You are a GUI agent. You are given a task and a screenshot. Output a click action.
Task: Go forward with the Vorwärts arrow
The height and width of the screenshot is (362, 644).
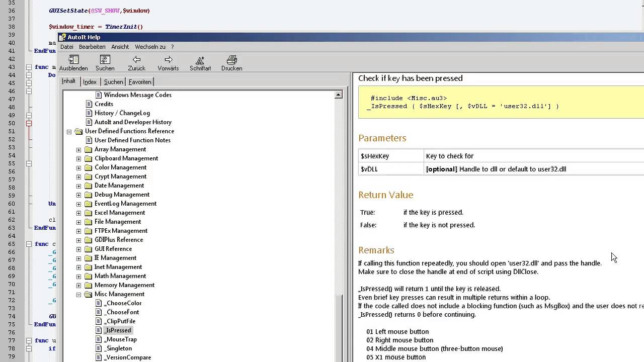click(168, 63)
